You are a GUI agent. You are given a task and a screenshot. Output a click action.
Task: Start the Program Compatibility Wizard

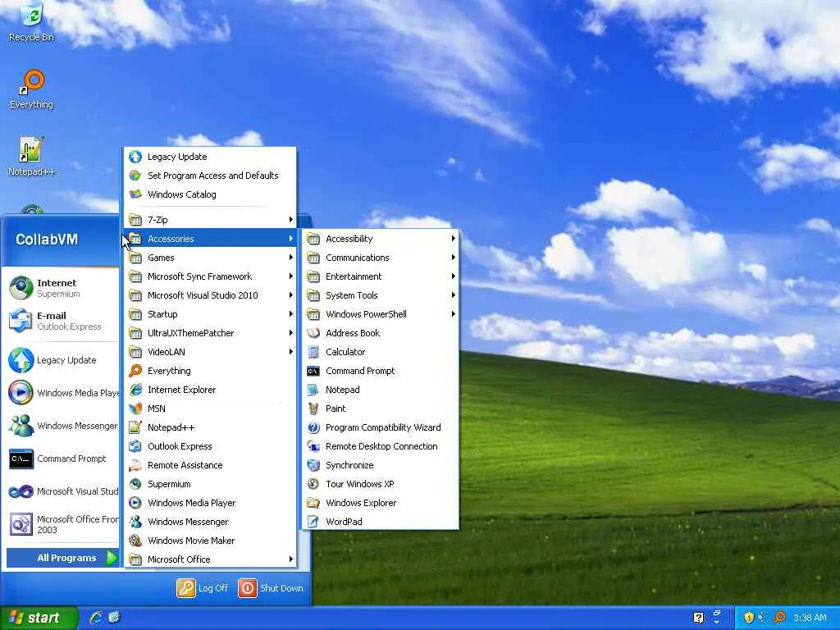[381, 427]
